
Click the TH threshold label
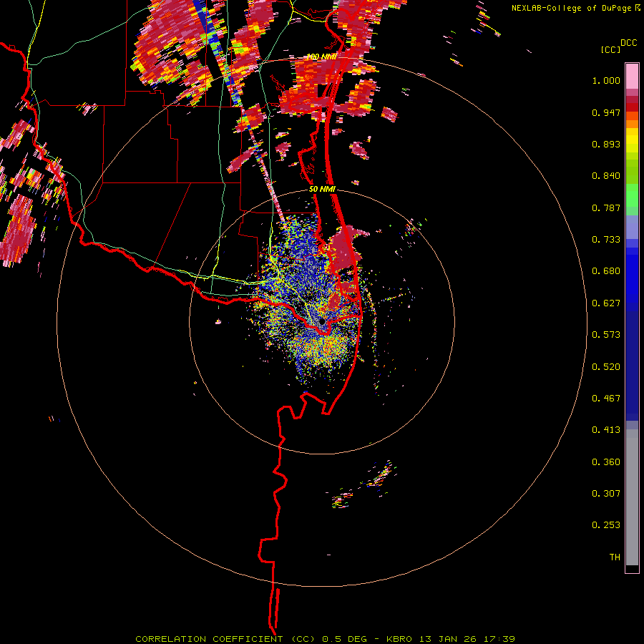pyautogui.click(x=615, y=557)
